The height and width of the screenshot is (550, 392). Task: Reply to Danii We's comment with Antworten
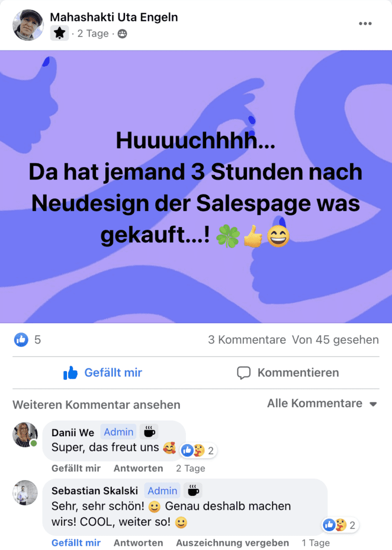click(138, 468)
